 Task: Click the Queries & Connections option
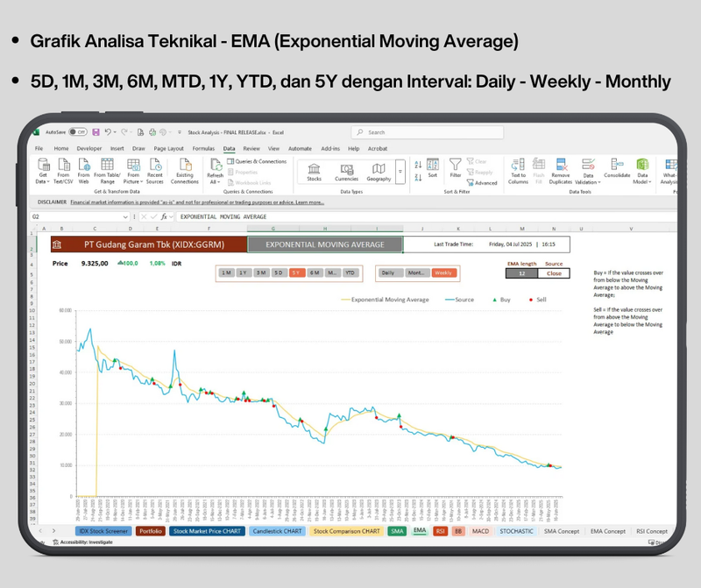coord(257,161)
